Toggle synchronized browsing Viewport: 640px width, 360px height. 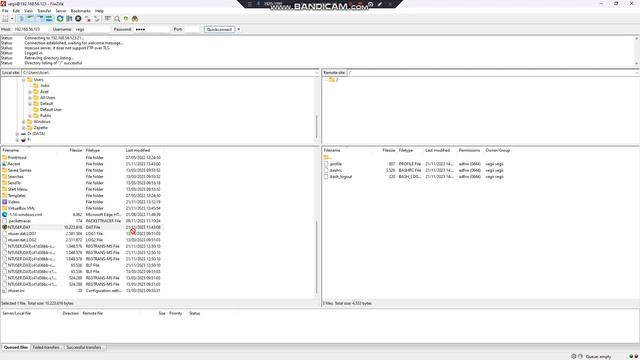pyautogui.click(x=126, y=19)
